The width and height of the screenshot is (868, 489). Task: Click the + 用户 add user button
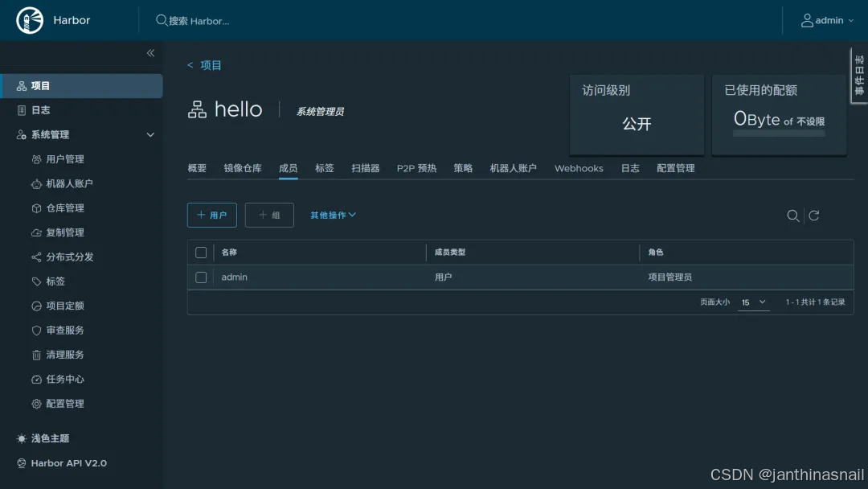tap(212, 215)
